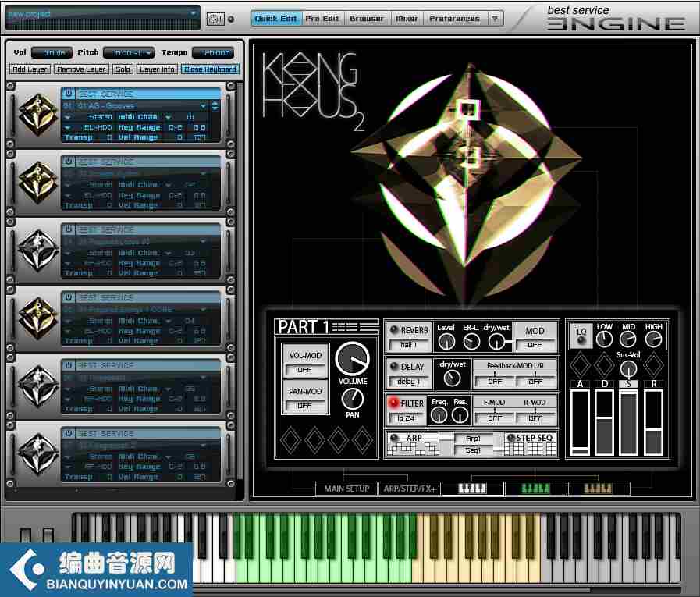Toggle the DELAY on/off LED
This screenshot has width=700, height=597.
pyautogui.click(x=394, y=366)
